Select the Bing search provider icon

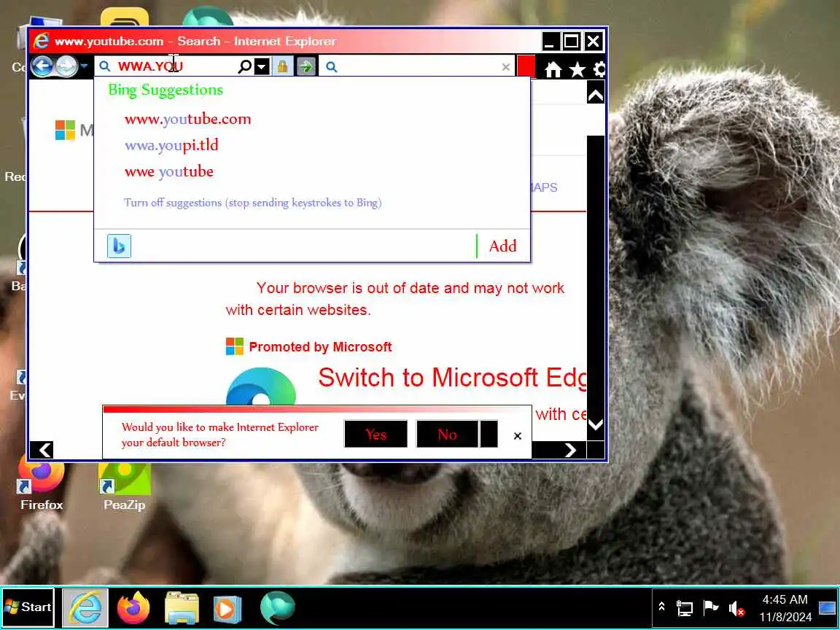click(x=119, y=246)
